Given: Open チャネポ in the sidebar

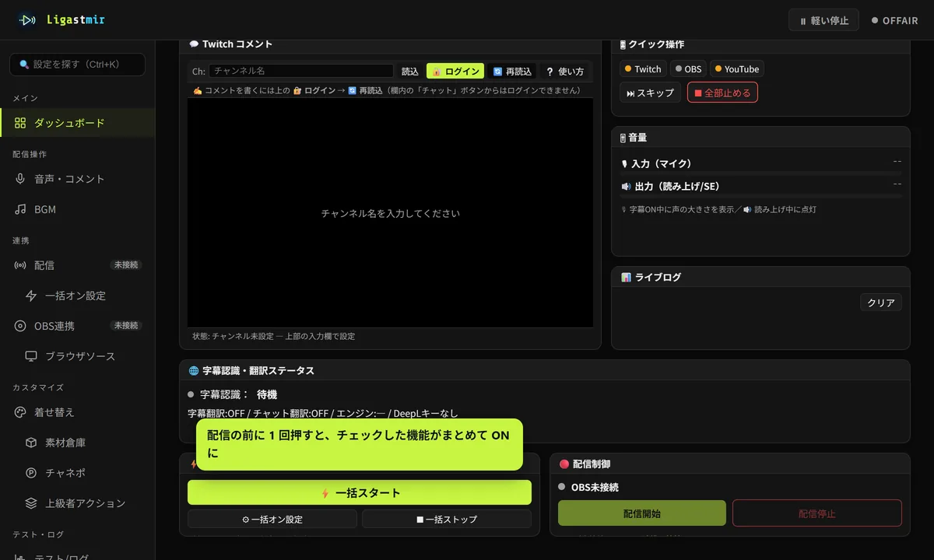Looking at the screenshot, I should pyautogui.click(x=78, y=473).
